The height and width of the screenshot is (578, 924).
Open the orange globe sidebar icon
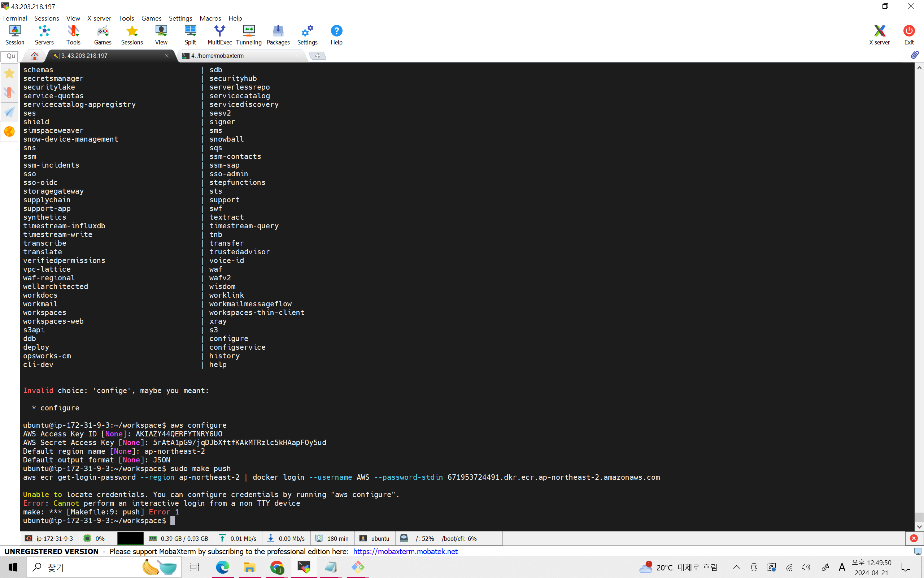(9, 131)
